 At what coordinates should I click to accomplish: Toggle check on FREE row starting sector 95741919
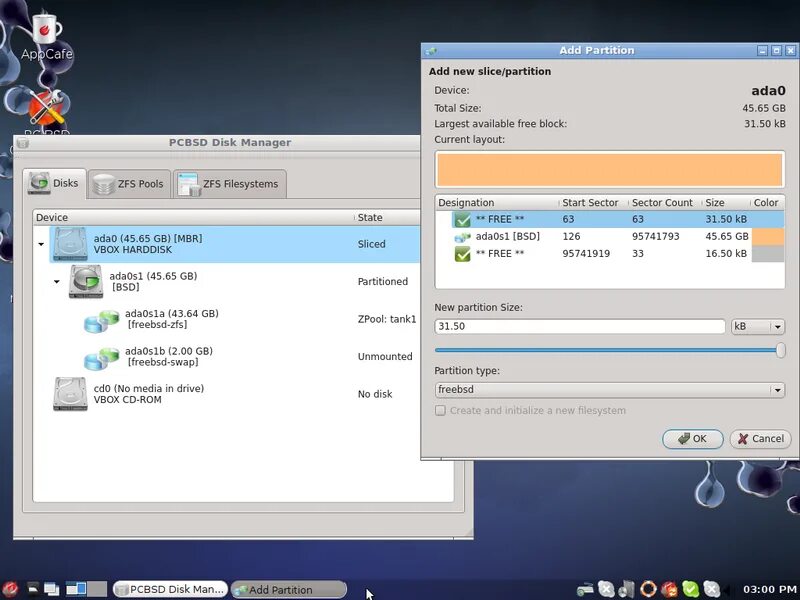(462, 254)
